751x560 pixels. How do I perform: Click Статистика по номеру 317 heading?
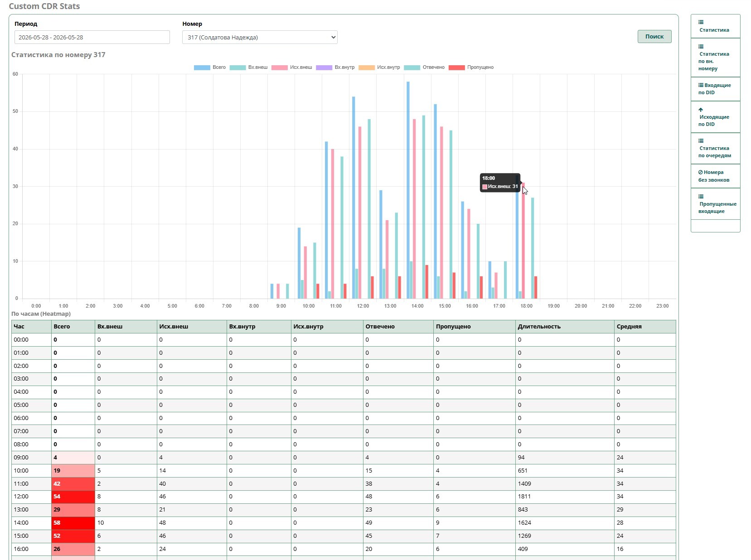(58, 55)
